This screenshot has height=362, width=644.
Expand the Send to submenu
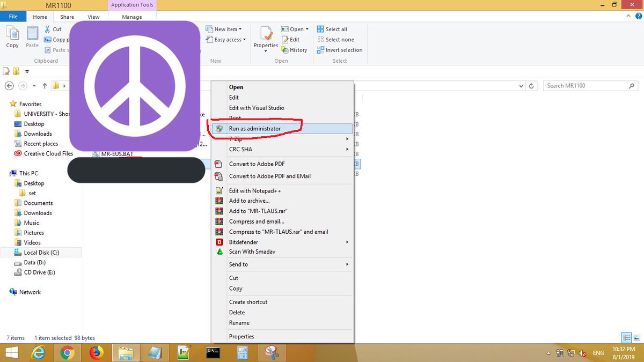[x=282, y=264]
